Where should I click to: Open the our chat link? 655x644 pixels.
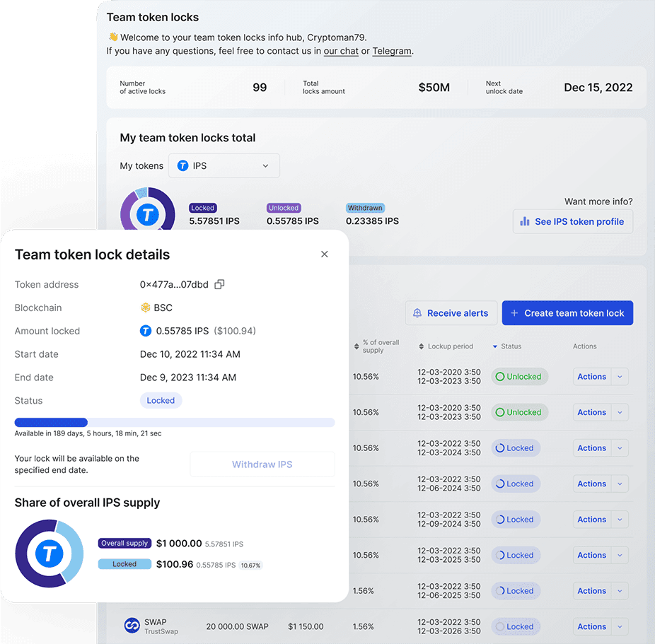341,51
